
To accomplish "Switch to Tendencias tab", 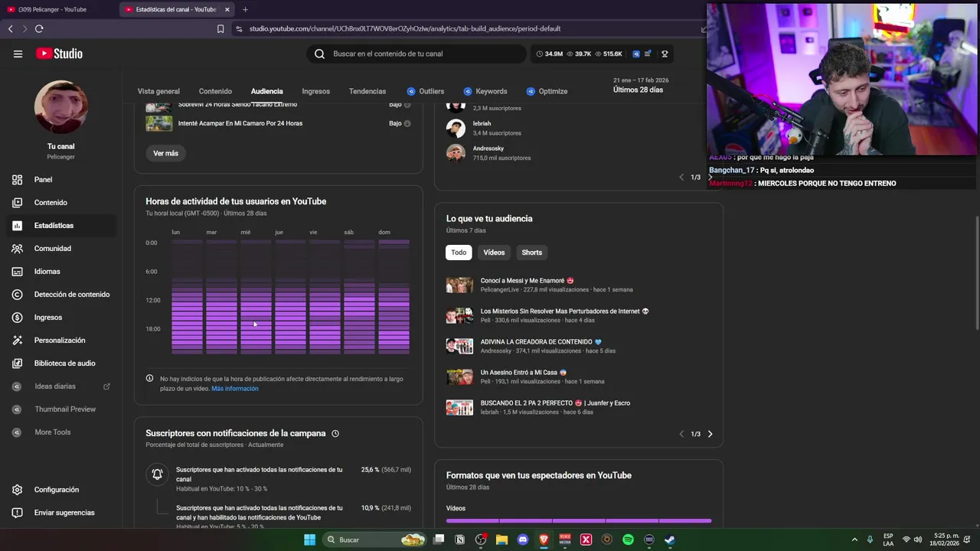I will pyautogui.click(x=367, y=91).
